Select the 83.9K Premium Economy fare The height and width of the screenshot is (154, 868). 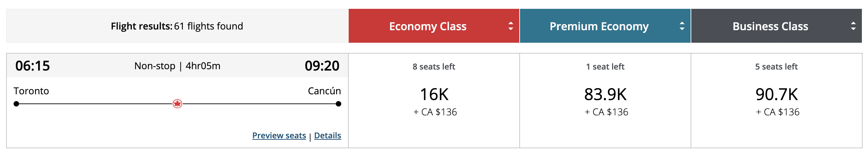[x=605, y=95]
